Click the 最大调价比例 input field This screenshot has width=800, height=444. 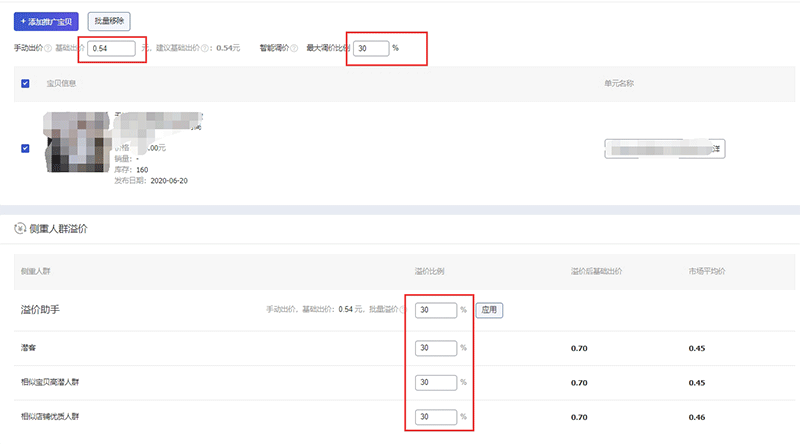(370, 48)
